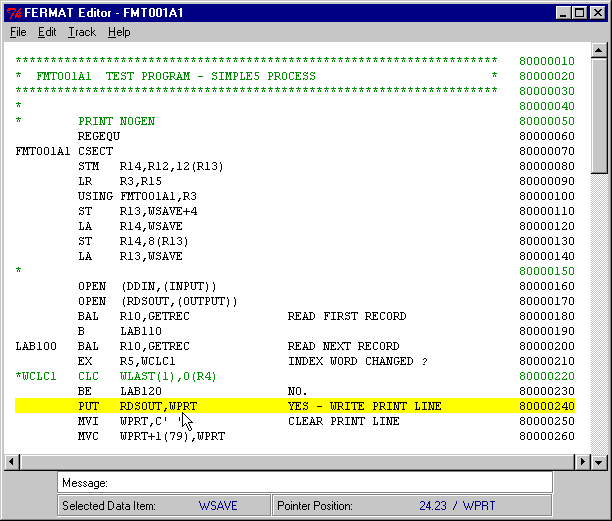
Task: Open the Track menu
Action: coord(82,32)
